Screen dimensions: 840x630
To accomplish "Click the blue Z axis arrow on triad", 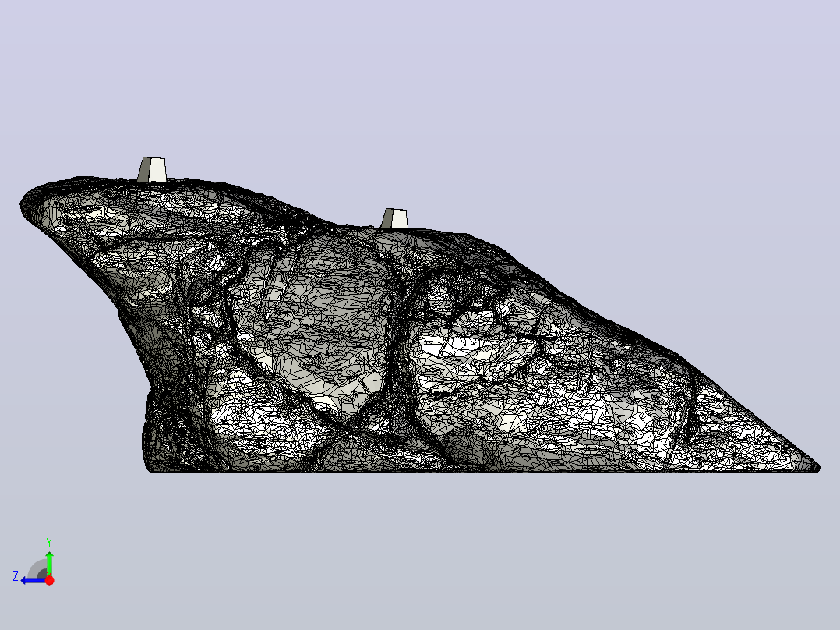I will click(34, 581).
